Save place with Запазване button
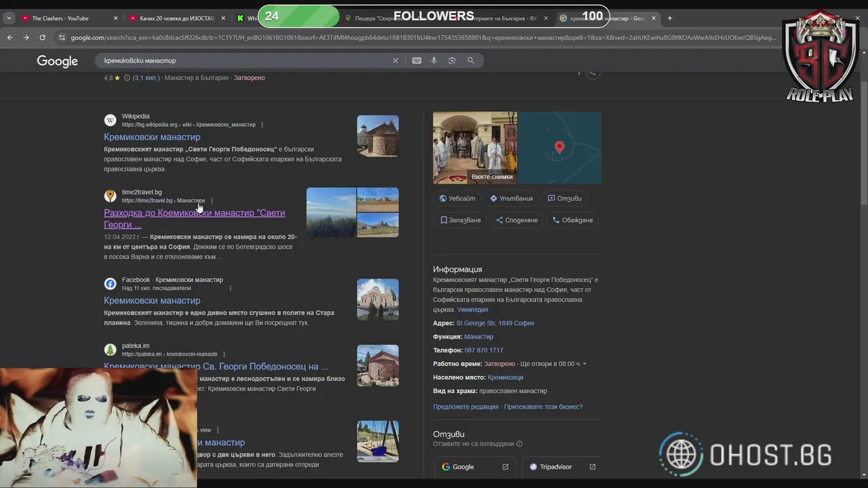This screenshot has width=868, height=488. [x=460, y=220]
